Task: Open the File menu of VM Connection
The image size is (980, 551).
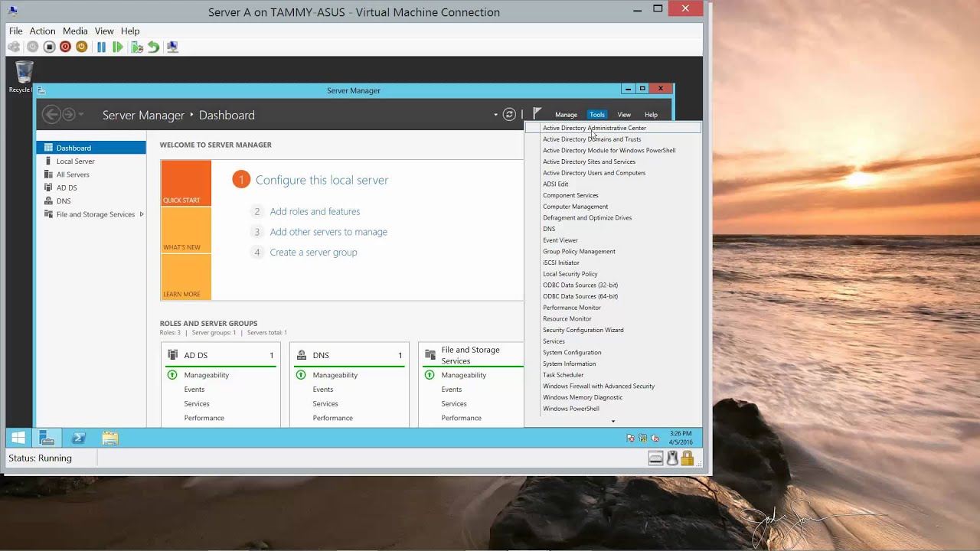Action: (x=15, y=31)
